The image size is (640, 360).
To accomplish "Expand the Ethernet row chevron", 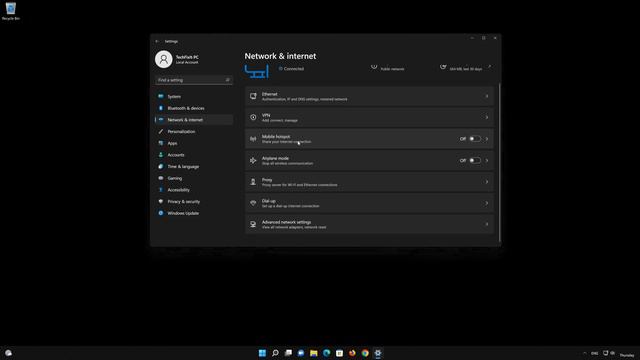I will 487,96.
